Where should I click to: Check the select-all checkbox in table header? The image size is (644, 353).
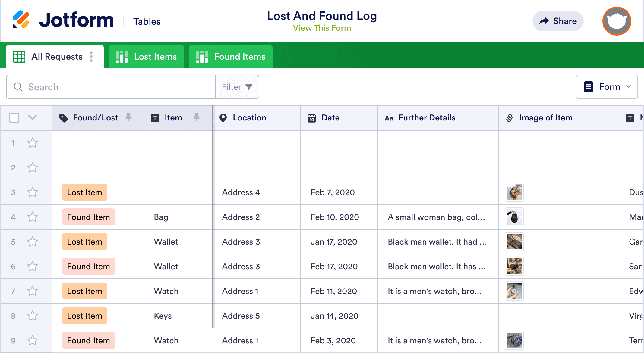14,118
